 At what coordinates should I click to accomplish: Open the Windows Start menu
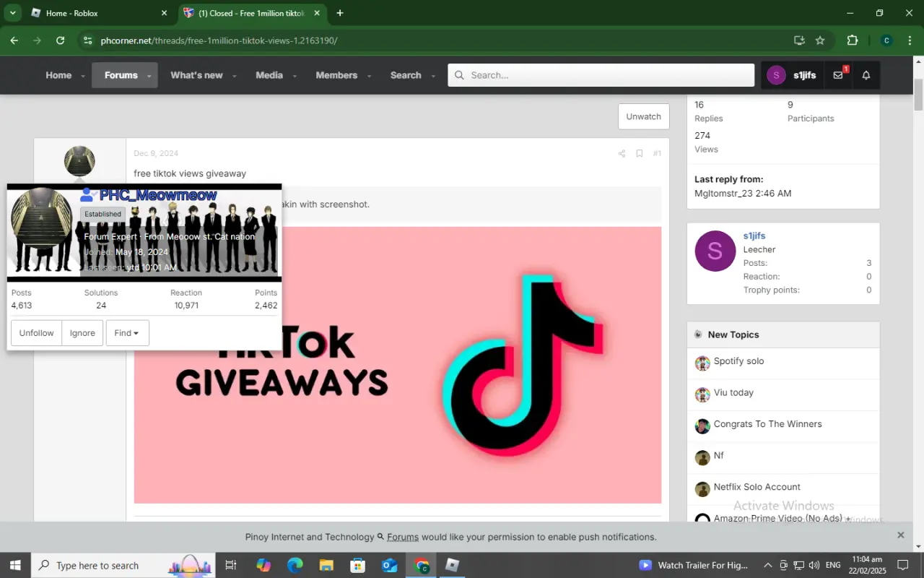pyautogui.click(x=14, y=565)
